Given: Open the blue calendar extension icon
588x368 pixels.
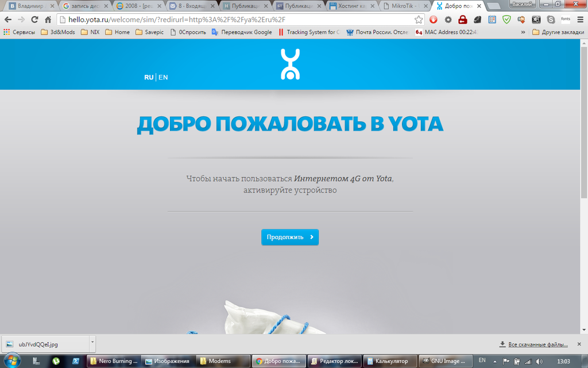Looking at the screenshot, I should [492, 20].
